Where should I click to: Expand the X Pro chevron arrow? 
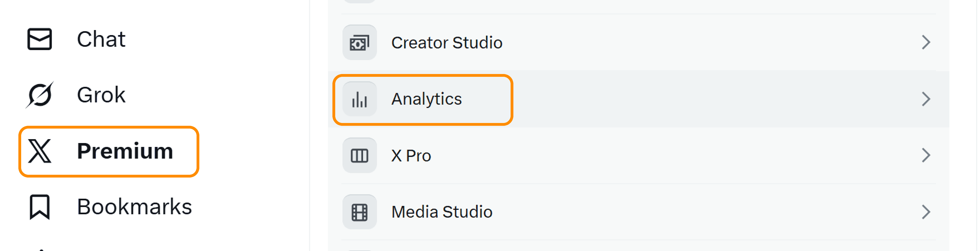pyautogui.click(x=926, y=155)
